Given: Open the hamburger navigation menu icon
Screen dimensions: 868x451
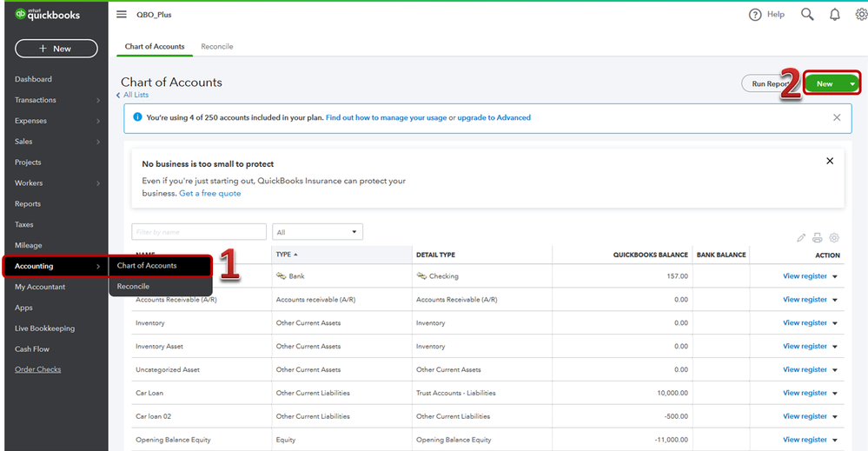Looking at the screenshot, I should [x=121, y=15].
